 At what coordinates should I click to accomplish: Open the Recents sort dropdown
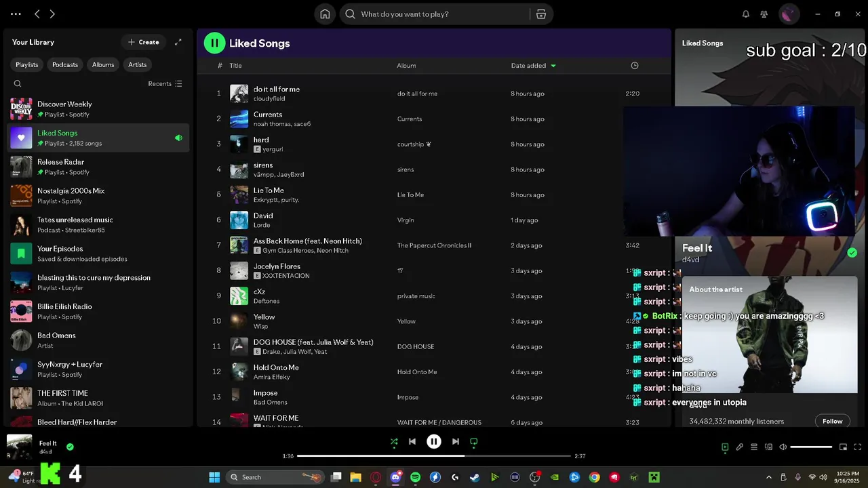pos(165,84)
